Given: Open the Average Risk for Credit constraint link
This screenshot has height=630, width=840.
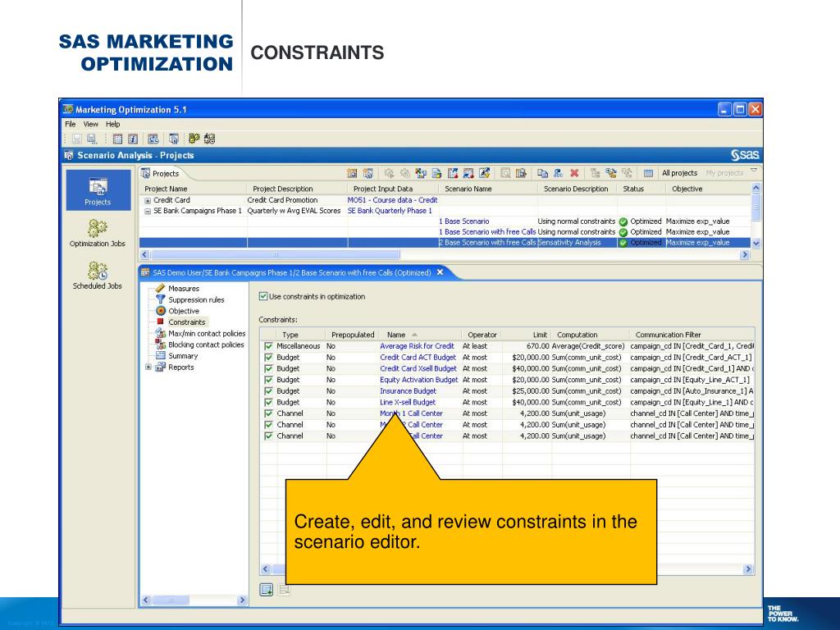Looking at the screenshot, I should tap(417, 346).
